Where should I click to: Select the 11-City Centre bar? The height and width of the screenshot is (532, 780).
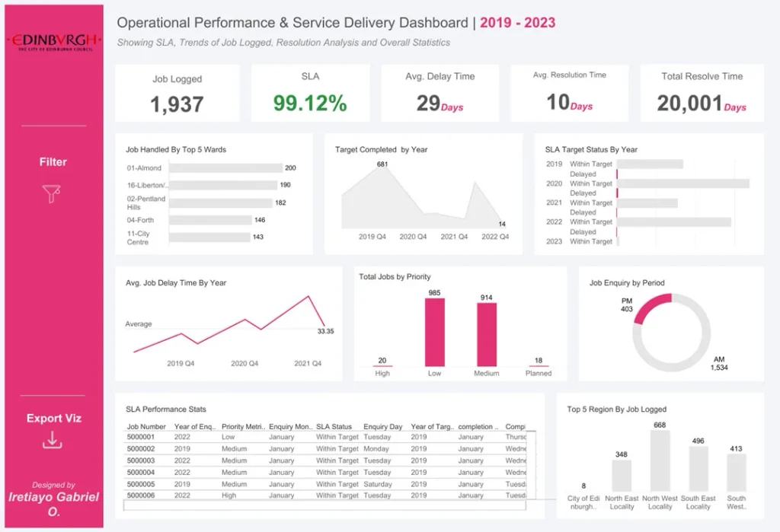pos(209,237)
